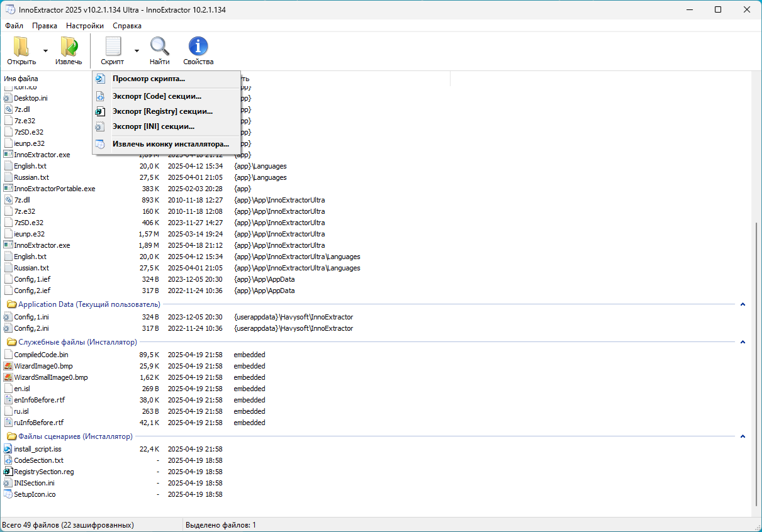Viewport: 762px width, 532px height.
Task: Open the Файл menu
Action: pyautogui.click(x=14, y=26)
